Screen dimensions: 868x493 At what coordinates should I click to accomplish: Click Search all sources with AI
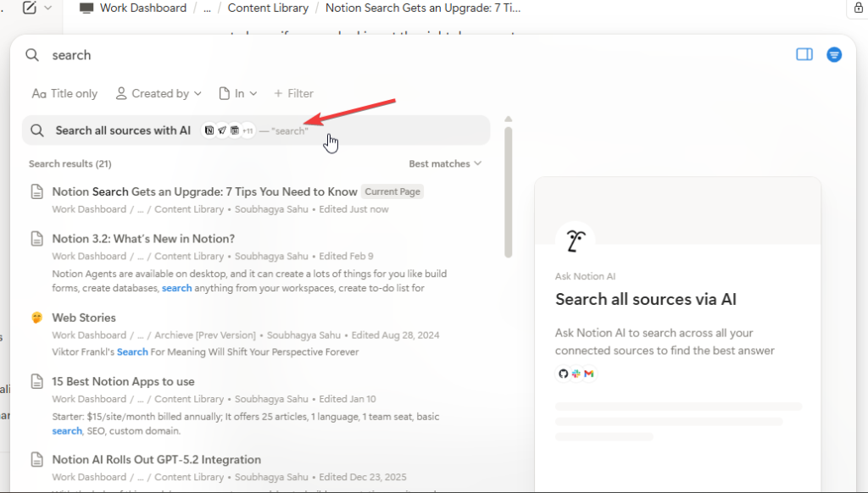pos(123,130)
